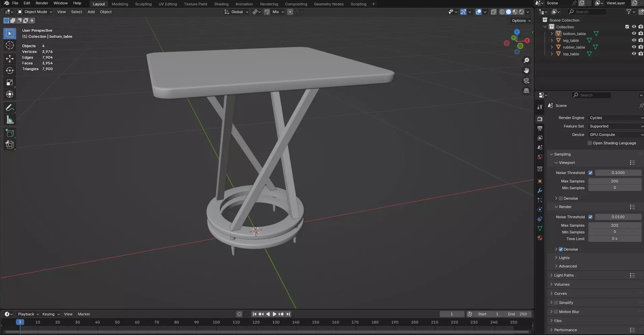Viewport: 644px width, 335px height.
Task: Open the Material properties tab
Action: [540, 238]
